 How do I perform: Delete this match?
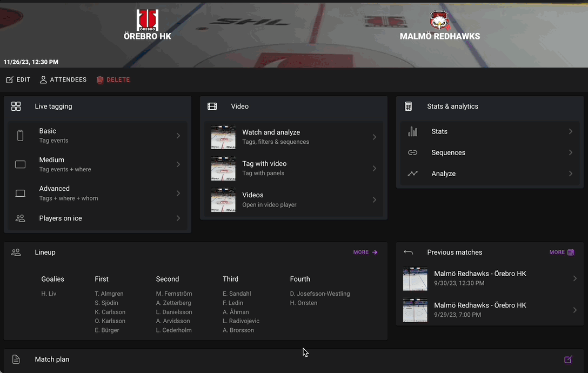coord(113,79)
